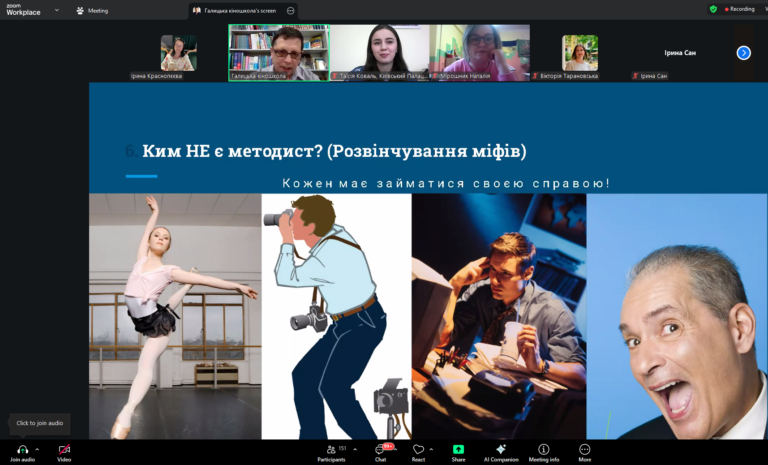Image resolution: width=768 pixels, height=465 pixels.
Task: Click the Recording indicator
Action: [740, 9]
